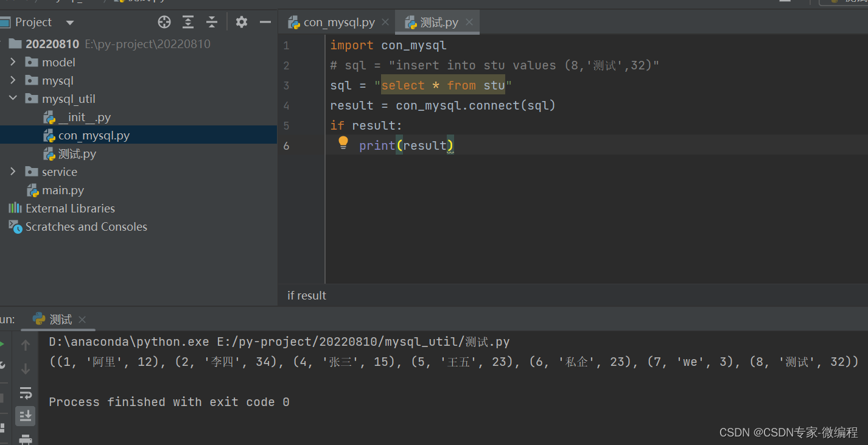Click the 'select * from stu' string
The width and height of the screenshot is (868, 445).
point(443,85)
